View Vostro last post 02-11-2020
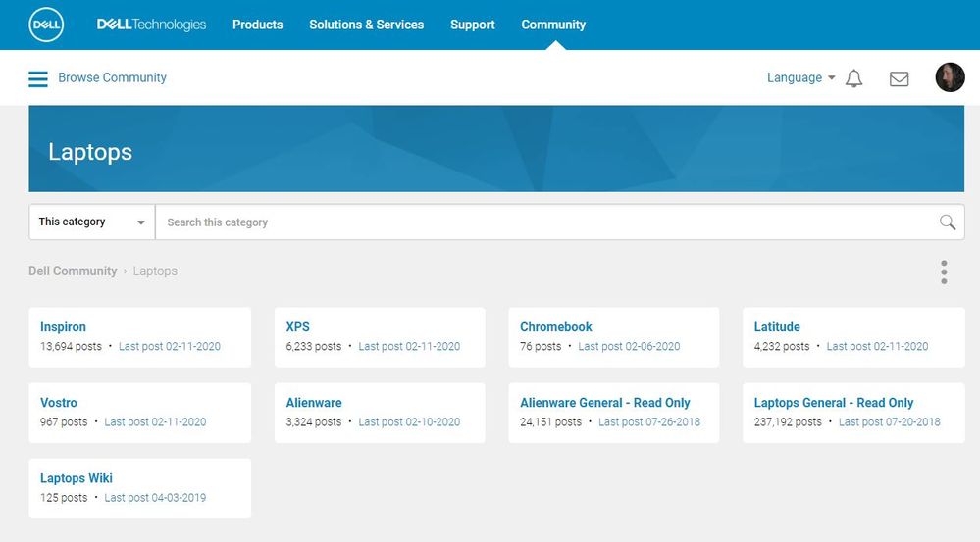Viewport: 980px width, 542px height. pos(155,421)
